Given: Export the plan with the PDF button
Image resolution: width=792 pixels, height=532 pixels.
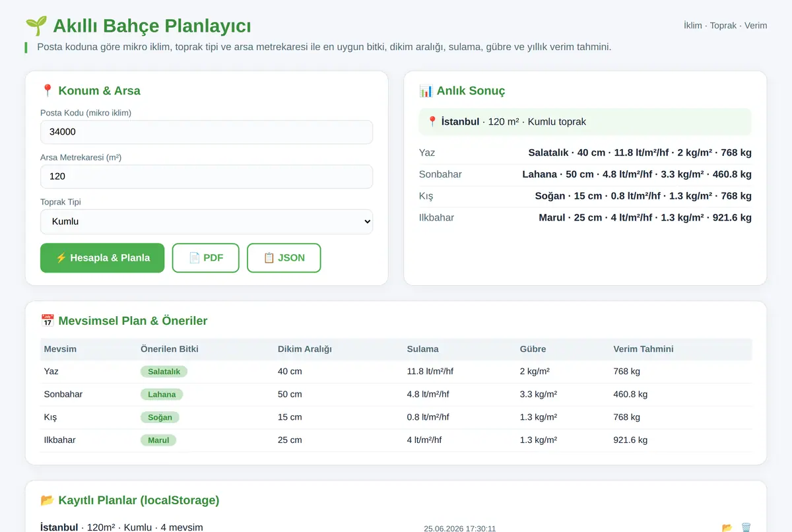Looking at the screenshot, I should (206, 258).
